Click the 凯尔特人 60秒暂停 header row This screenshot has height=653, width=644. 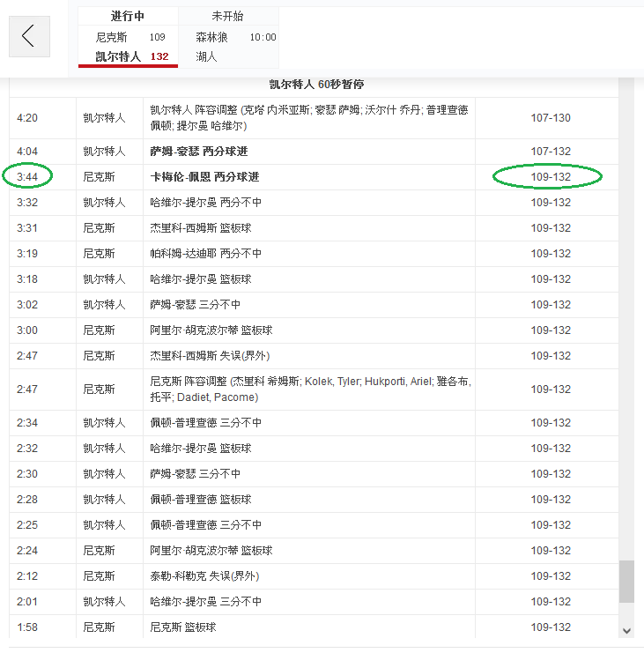(317, 85)
